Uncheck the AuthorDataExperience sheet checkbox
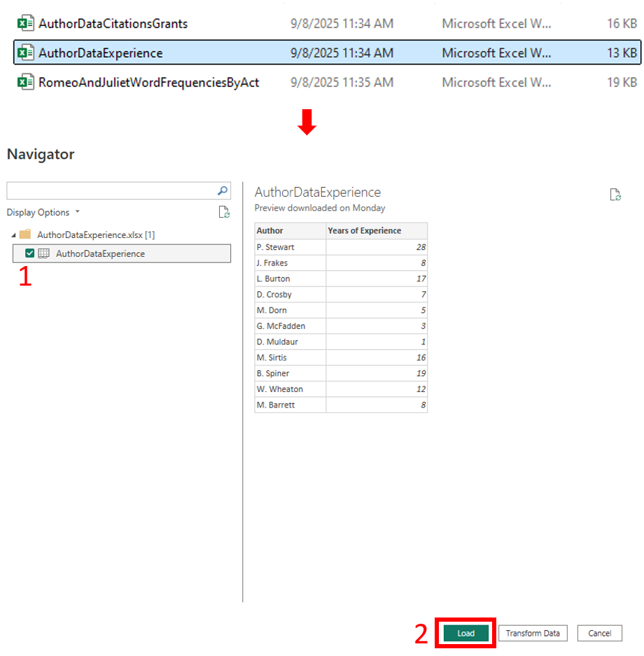 pos(29,253)
